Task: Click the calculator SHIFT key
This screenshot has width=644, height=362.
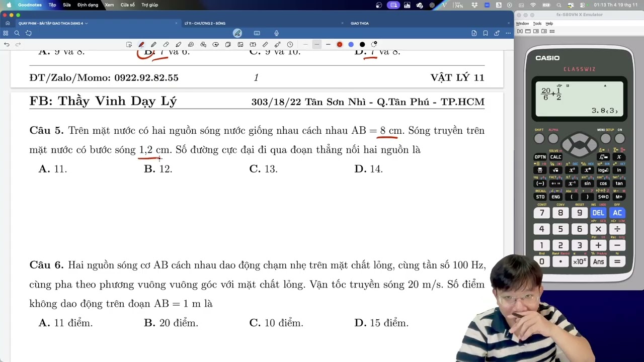Action: [x=539, y=138]
